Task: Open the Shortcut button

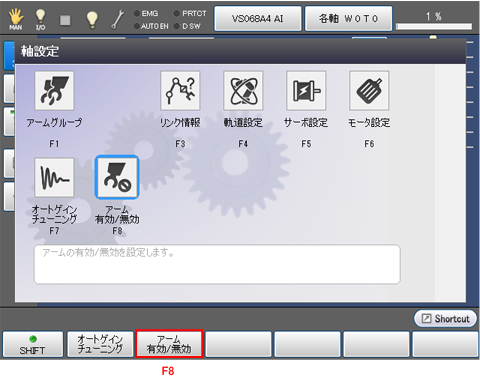Action: (x=445, y=319)
